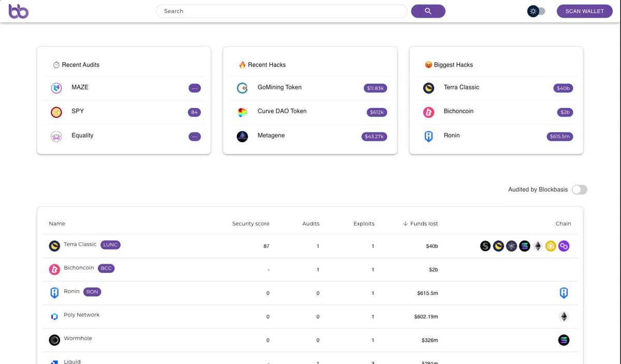
Task: Click the Blockbasis logo in header
Action: pyautogui.click(x=19, y=11)
